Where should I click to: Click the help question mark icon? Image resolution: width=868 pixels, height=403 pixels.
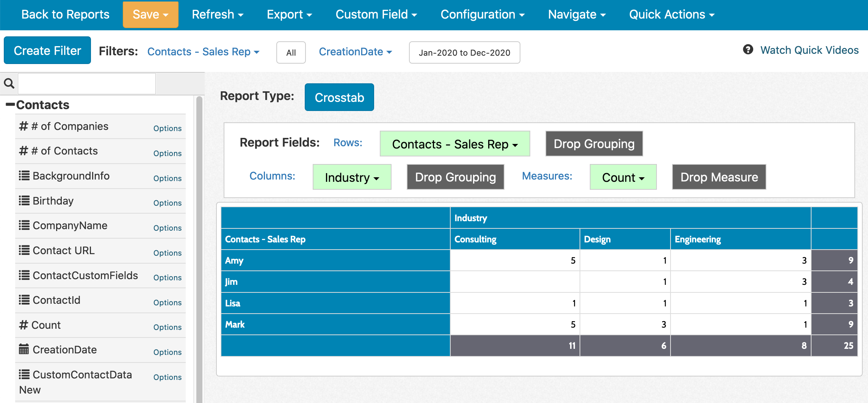[x=748, y=50]
